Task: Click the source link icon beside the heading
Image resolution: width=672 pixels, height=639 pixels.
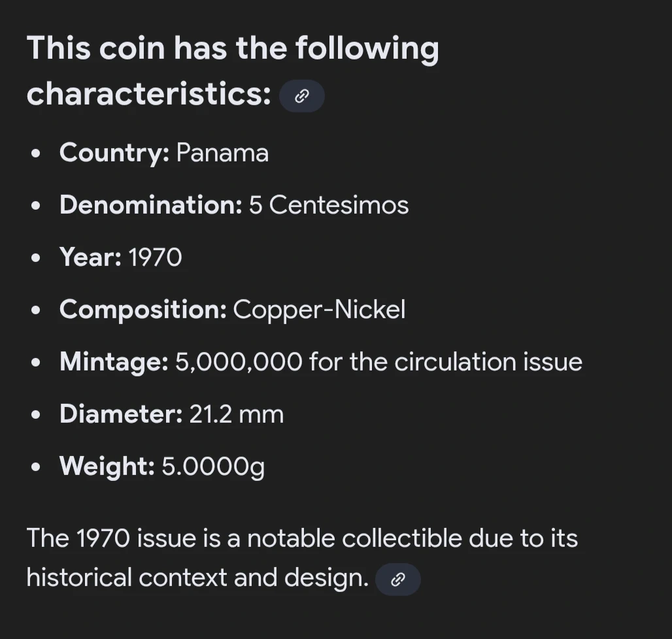Action: tap(301, 97)
